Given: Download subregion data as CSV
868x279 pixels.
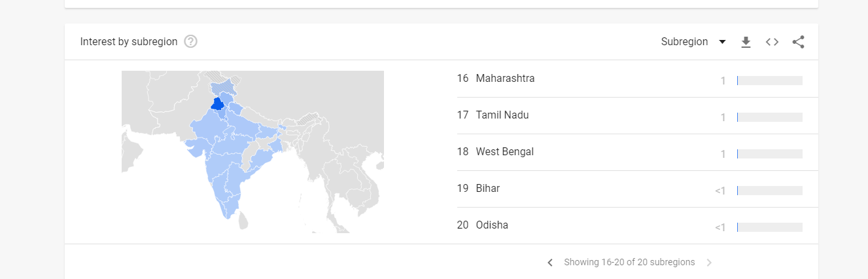Looking at the screenshot, I should [x=746, y=42].
